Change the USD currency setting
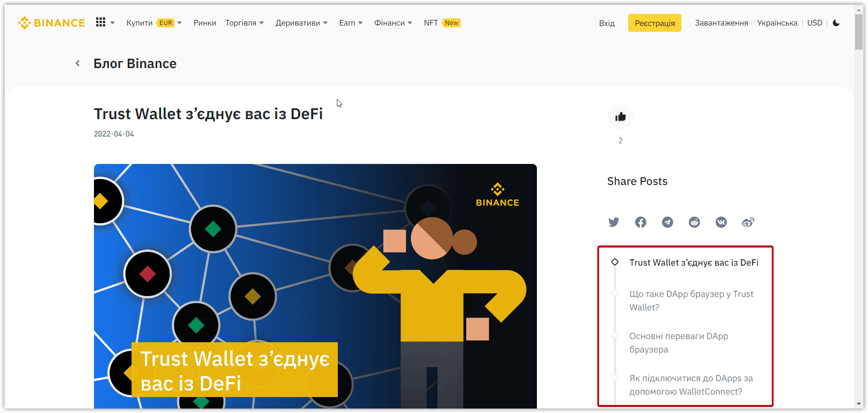 815,23
